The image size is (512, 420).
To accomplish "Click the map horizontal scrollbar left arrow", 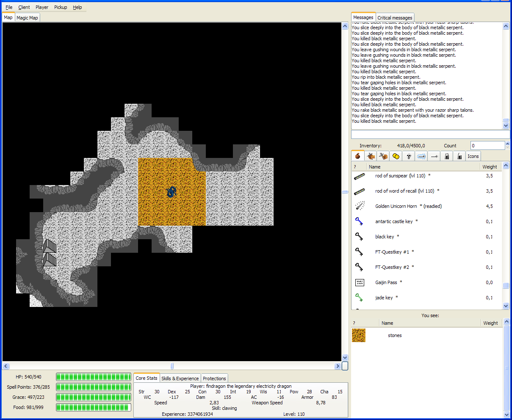I will click(6, 366).
